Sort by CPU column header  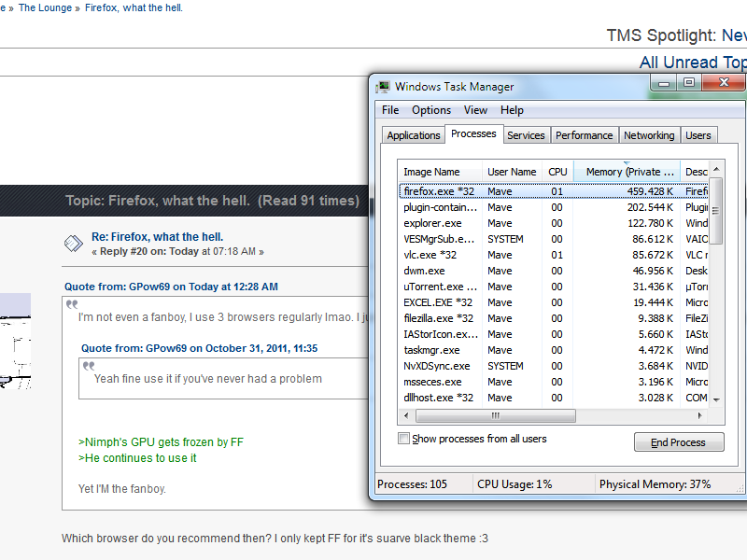[557, 172]
